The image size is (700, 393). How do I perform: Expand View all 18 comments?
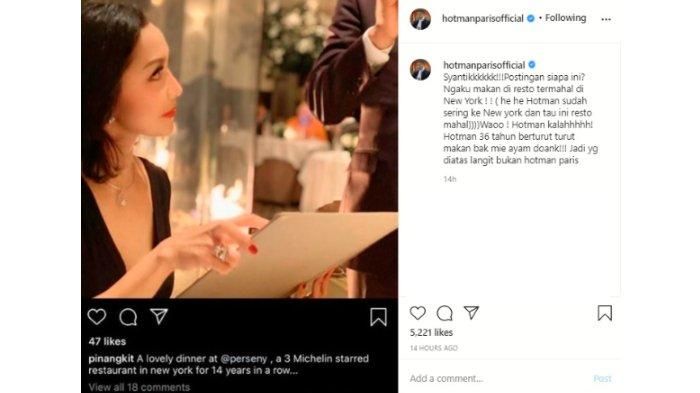click(x=139, y=387)
